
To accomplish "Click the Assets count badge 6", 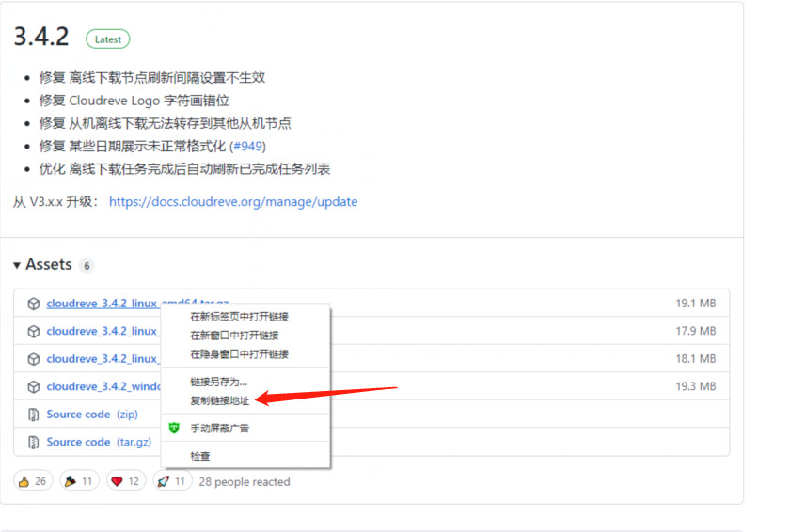I will tap(87, 266).
